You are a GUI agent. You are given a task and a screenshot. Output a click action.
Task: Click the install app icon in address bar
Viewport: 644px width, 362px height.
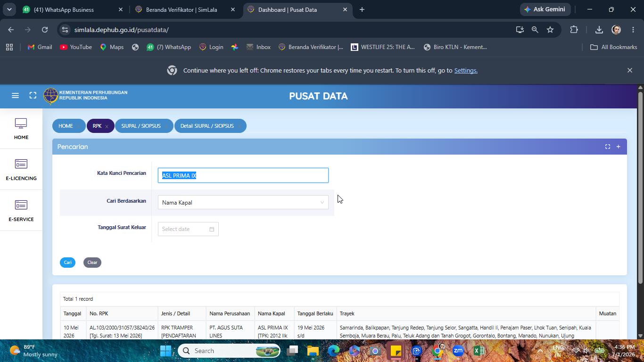pos(520,30)
